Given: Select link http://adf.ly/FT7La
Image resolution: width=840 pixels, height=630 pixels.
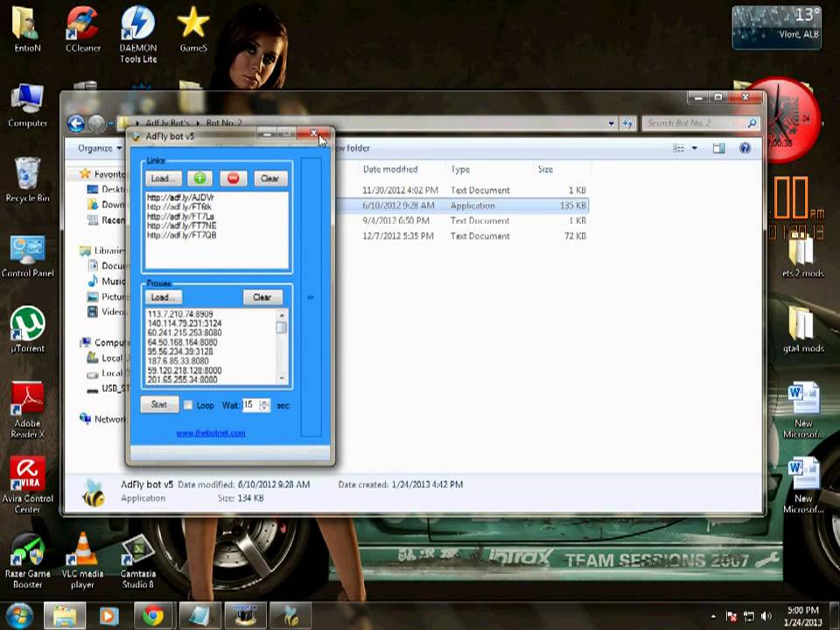Looking at the screenshot, I should click(x=180, y=216).
